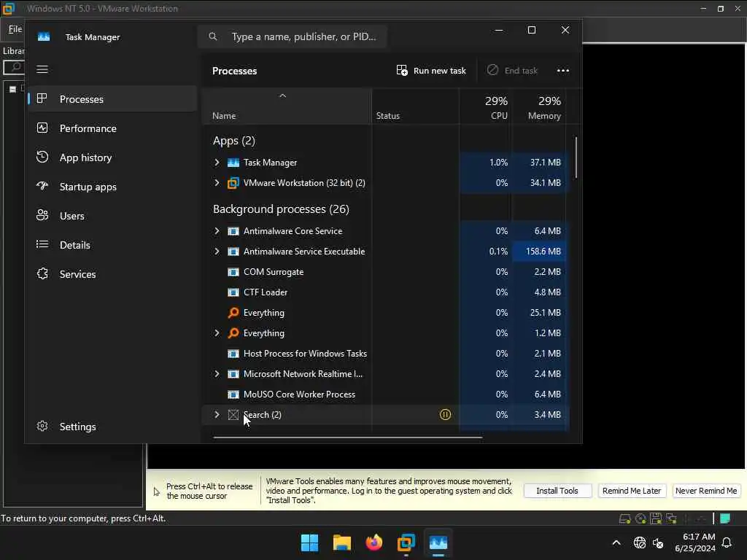
Task: Open notifications bell icon
Action: 727,542
